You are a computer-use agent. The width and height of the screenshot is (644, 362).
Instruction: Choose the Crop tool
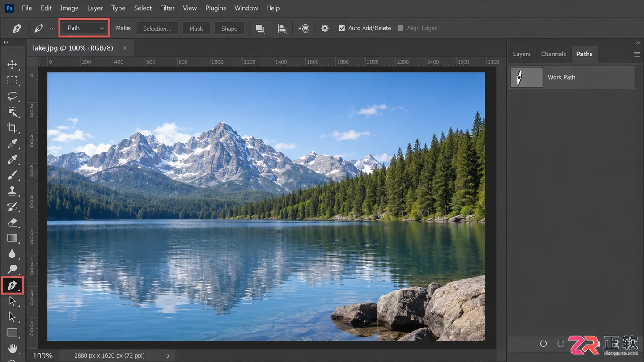(x=12, y=128)
